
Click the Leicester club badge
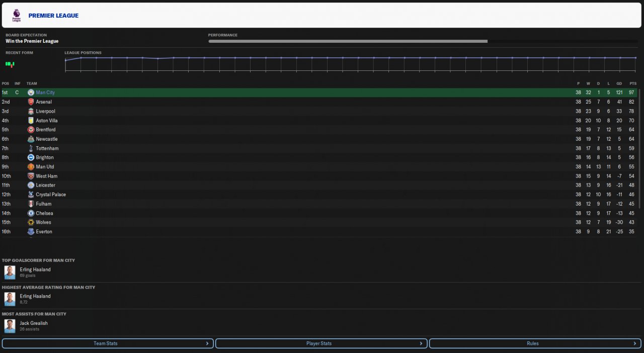click(31, 185)
